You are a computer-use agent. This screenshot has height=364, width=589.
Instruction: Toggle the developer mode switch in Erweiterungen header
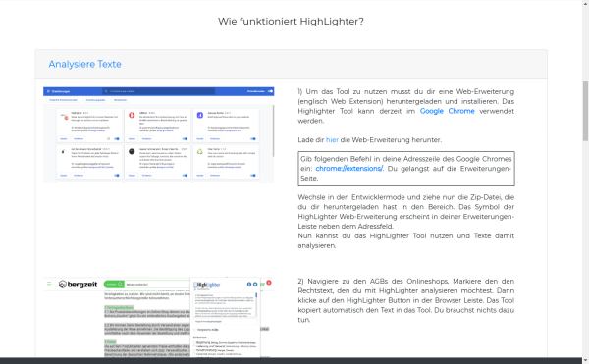pos(270,91)
